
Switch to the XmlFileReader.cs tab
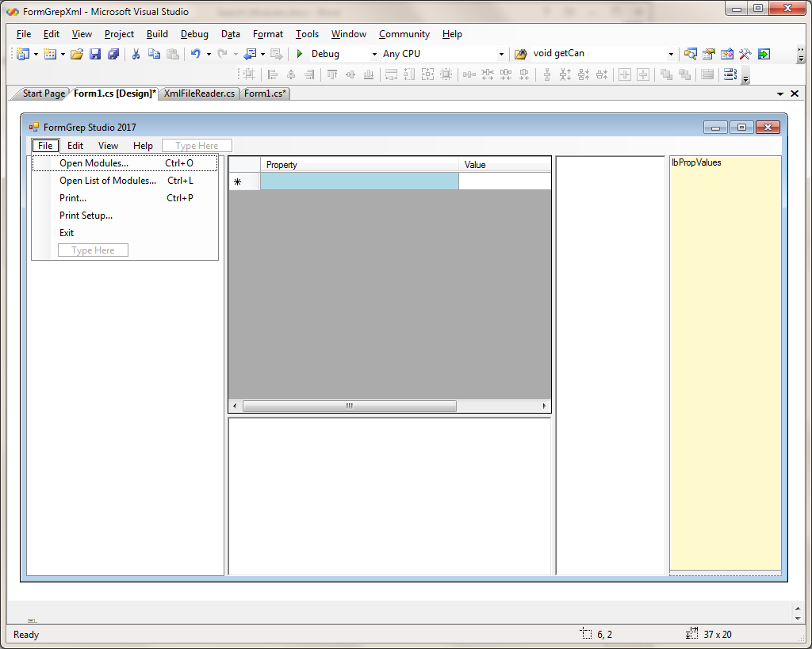pyautogui.click(x=199, y=94)
